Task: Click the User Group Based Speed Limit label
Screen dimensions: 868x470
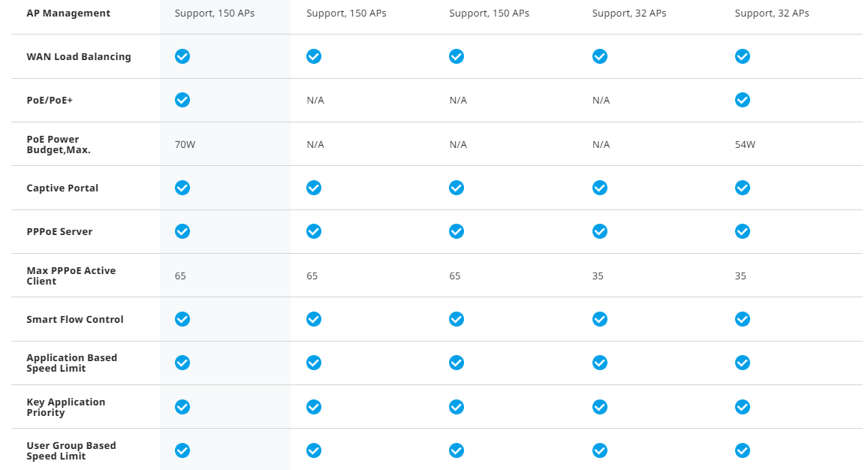Action: [71, 450]
